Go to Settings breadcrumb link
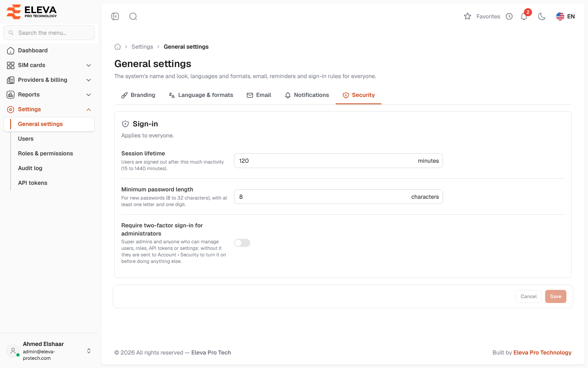 tap(142, 47)
